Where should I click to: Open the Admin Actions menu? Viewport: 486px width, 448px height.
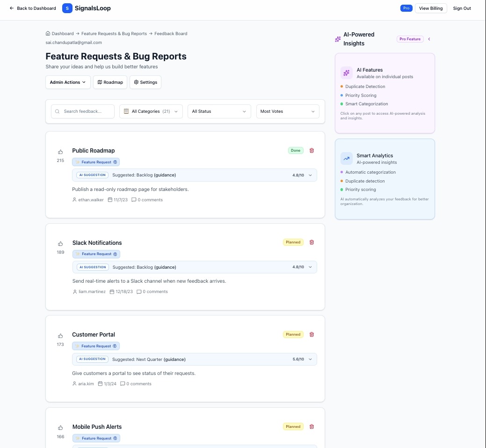pyautogui.click(x=67, y=82)
